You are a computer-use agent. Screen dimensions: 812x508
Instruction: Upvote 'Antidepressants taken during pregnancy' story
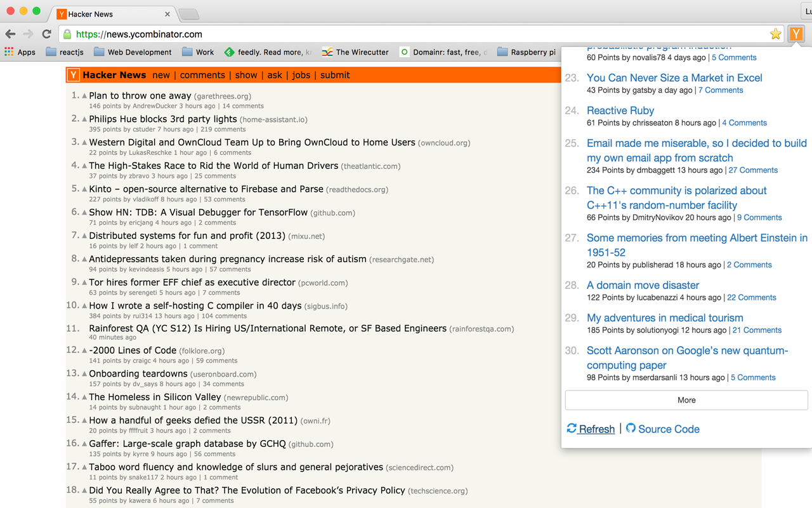point(84,259)
